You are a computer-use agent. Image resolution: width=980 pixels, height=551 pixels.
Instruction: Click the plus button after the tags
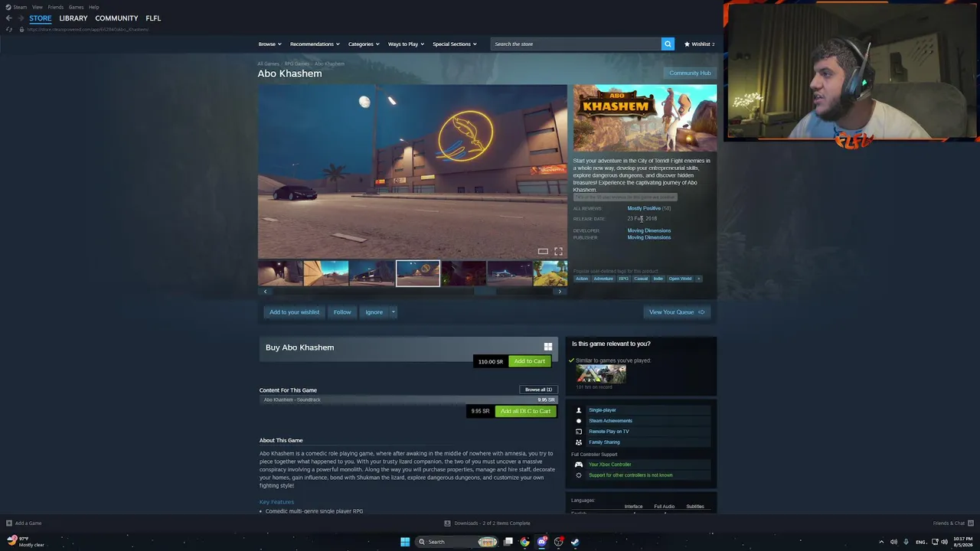tap(698, 279)
